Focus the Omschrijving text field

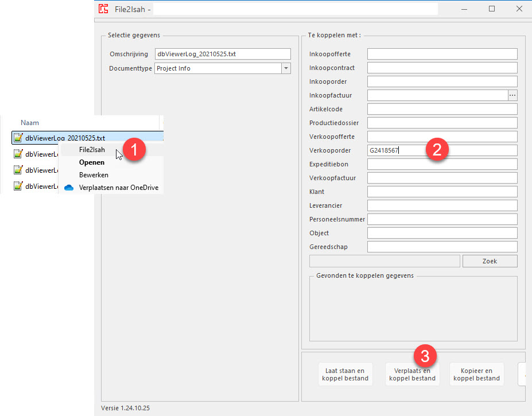tap(223, 54)
